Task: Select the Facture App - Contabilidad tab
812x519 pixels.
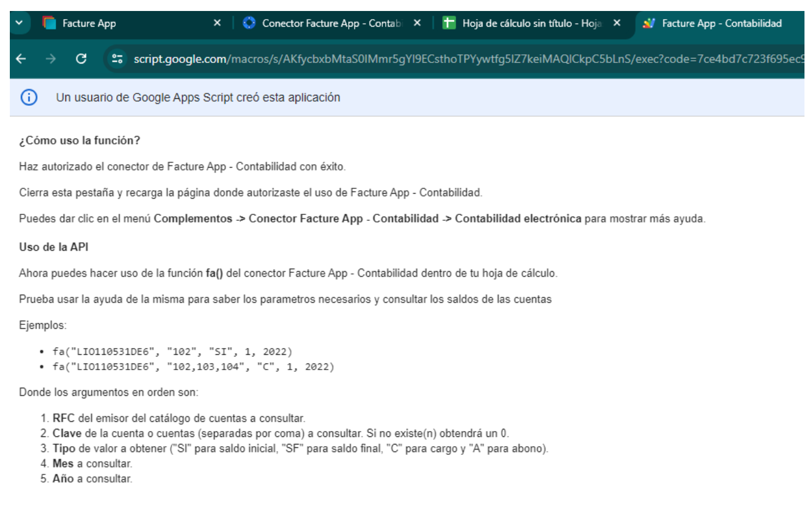Action: [x=720, y=23]
